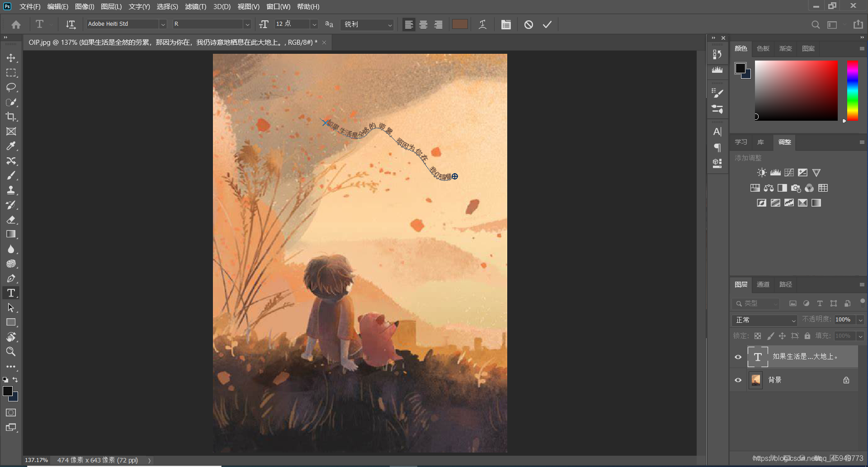Open the 文件(F) menu
The width and height of the screenshot is (868, 467).
coord(30,6)
